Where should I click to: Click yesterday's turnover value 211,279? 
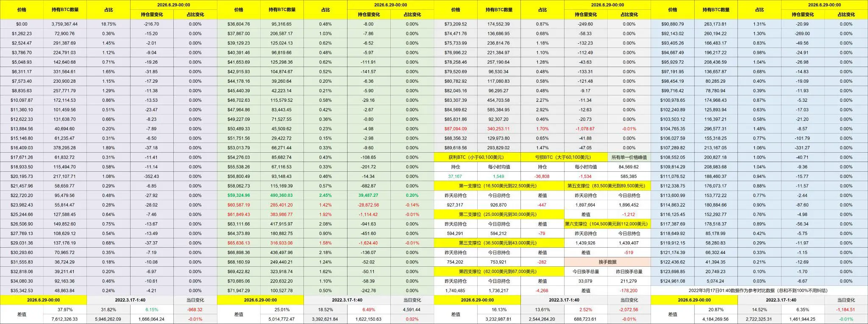tap(629, 281)
